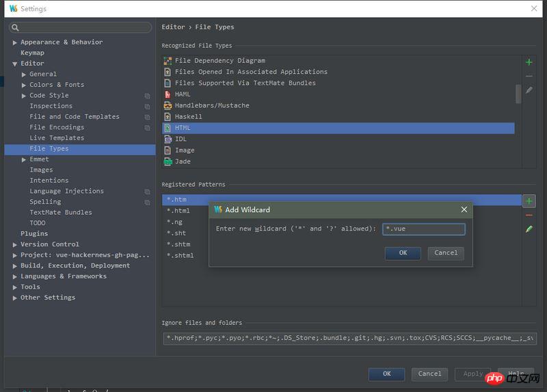This screenshot has height=392, width=547.
Task: Select the *.sht registered pattern
Action: click(x=176, y=233)
